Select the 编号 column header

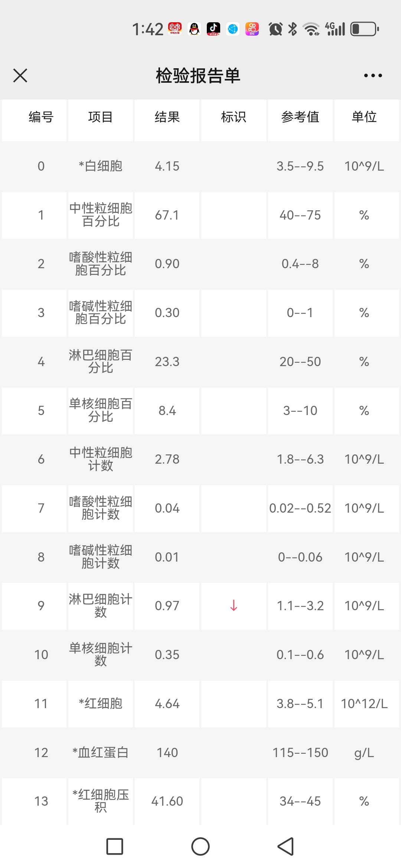click(x=41, y=117)
